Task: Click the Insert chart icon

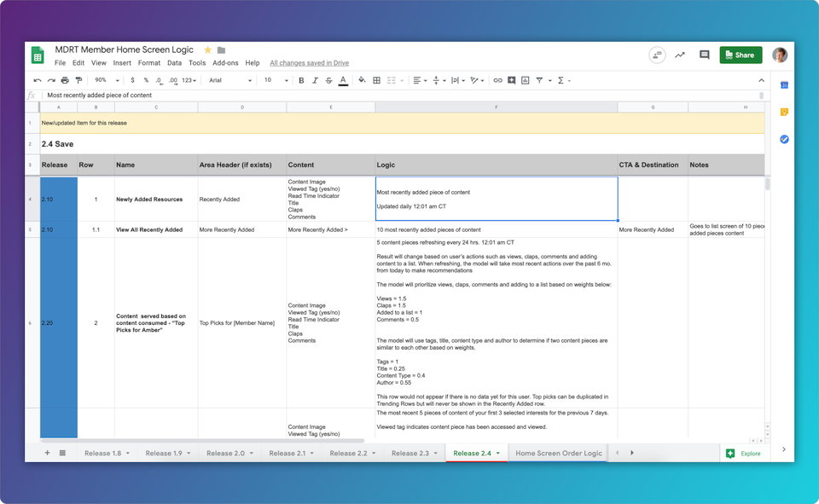Action: click(x=526, y=80)
